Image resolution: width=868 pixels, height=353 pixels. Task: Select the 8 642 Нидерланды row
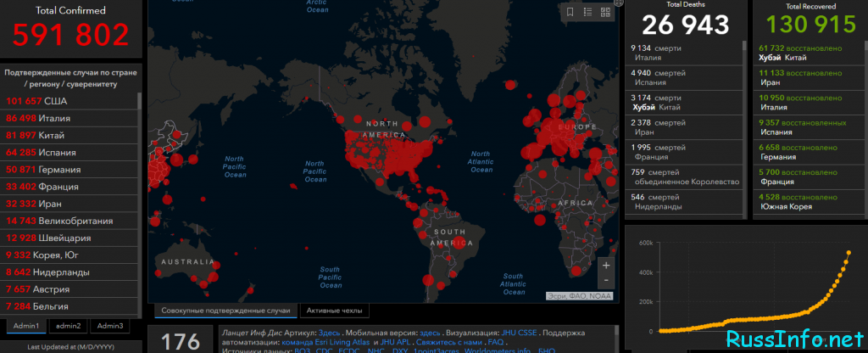click(x=70, y=272)
